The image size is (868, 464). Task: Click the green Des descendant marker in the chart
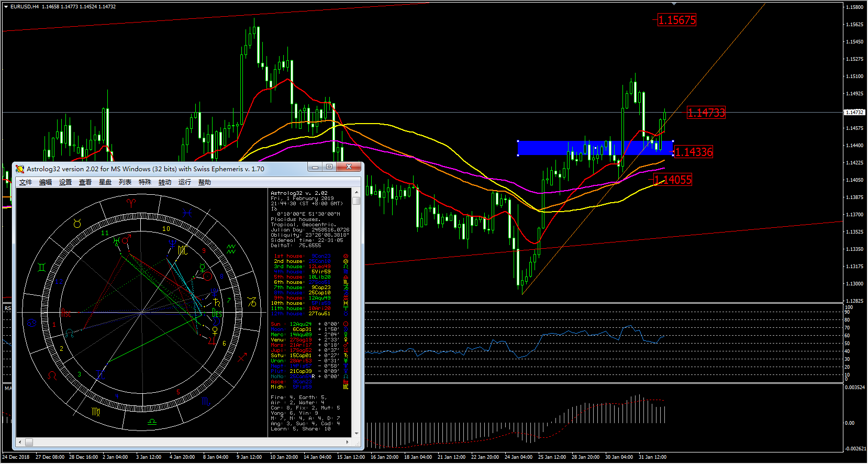coord(217,313)
